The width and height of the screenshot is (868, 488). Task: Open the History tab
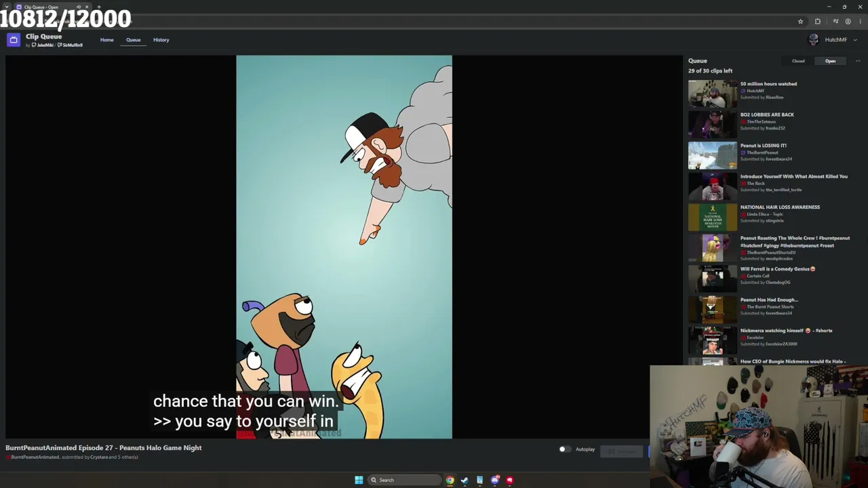tap(161, 40)
